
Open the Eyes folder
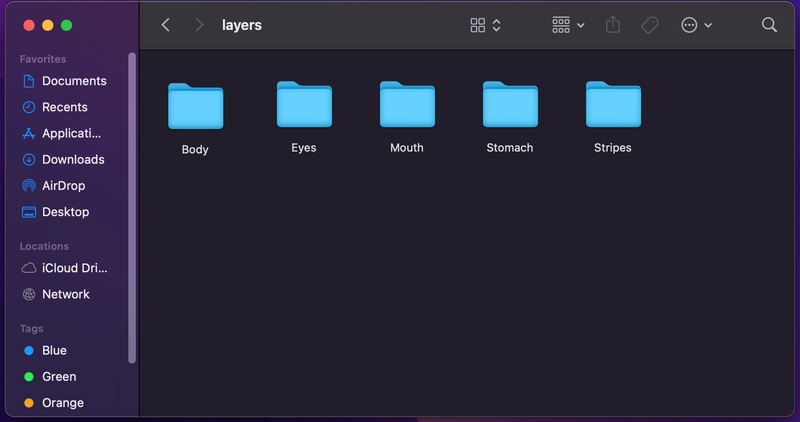click(304, 105)
